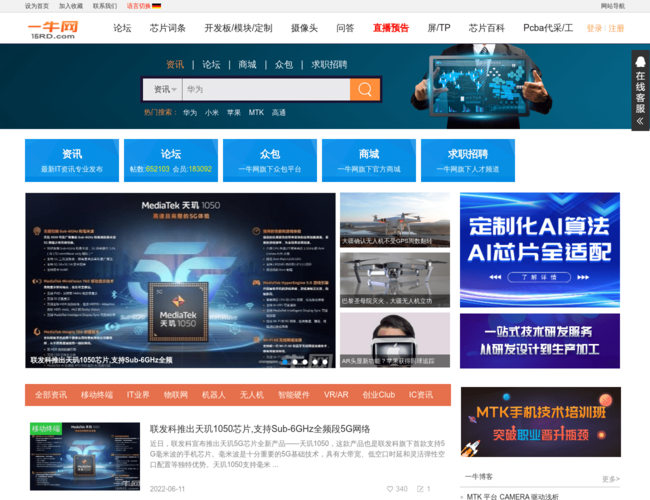This screenshot has height=500, width=650.
Task: Click the 注册 register link
Action: [616, 28]
